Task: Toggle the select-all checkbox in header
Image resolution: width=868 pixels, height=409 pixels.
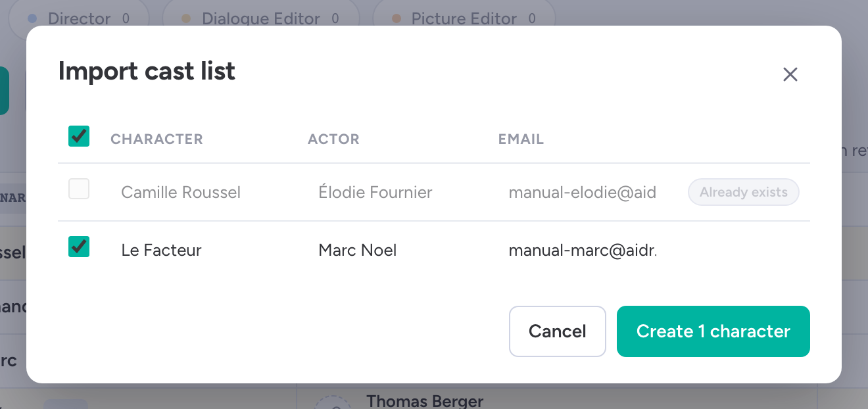Action: [x=79, y=136]
